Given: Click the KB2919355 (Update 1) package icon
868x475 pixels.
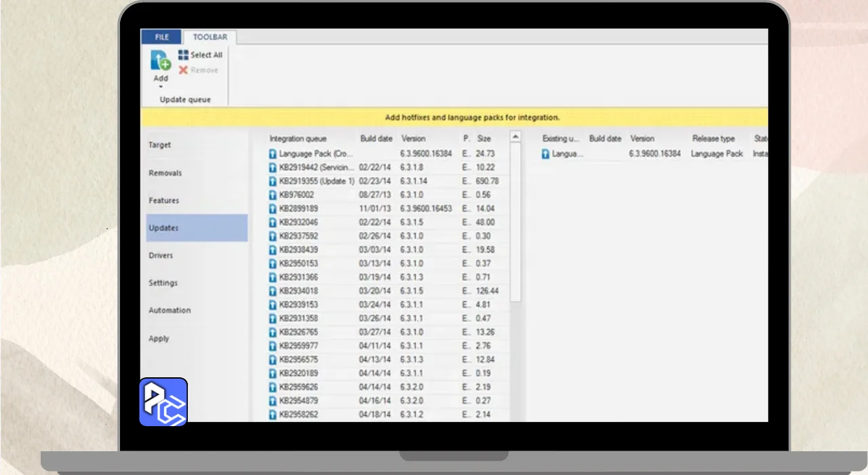Looking at the screenshot, I should click(x=273, y=181).
